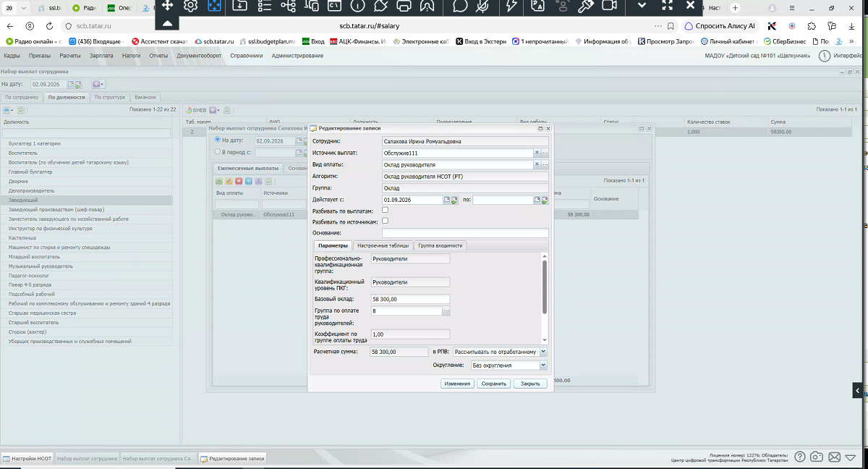868x469 pixels.
Task: Enable Разбивать по источникам checkbox
Action: [386, 221]
